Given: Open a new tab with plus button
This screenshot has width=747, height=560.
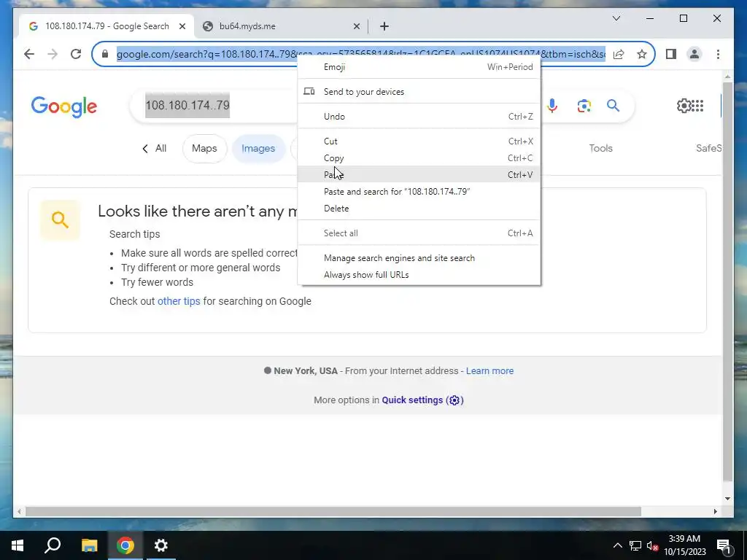Looking at the screenshot, I should tap(384, 27).
